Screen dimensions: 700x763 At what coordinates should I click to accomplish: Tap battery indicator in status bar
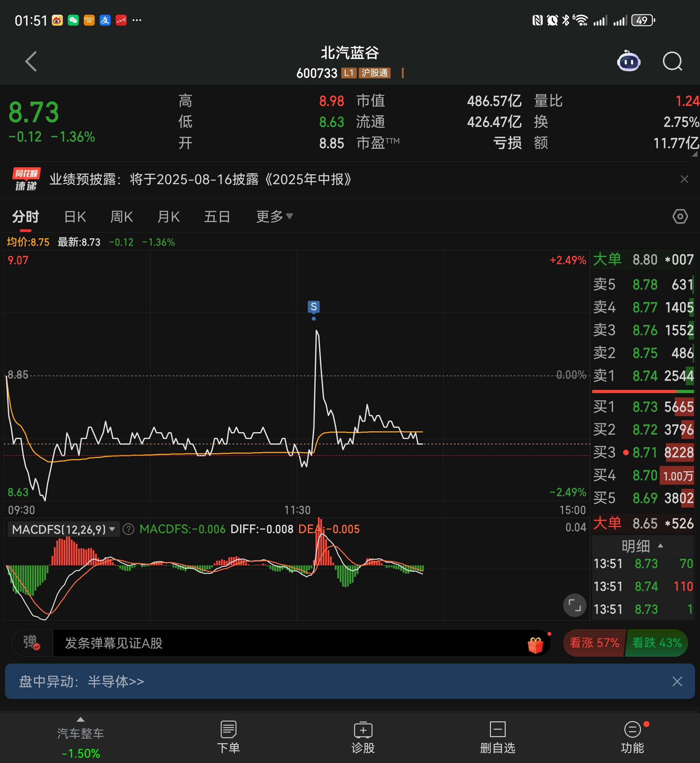coord(643,20)
